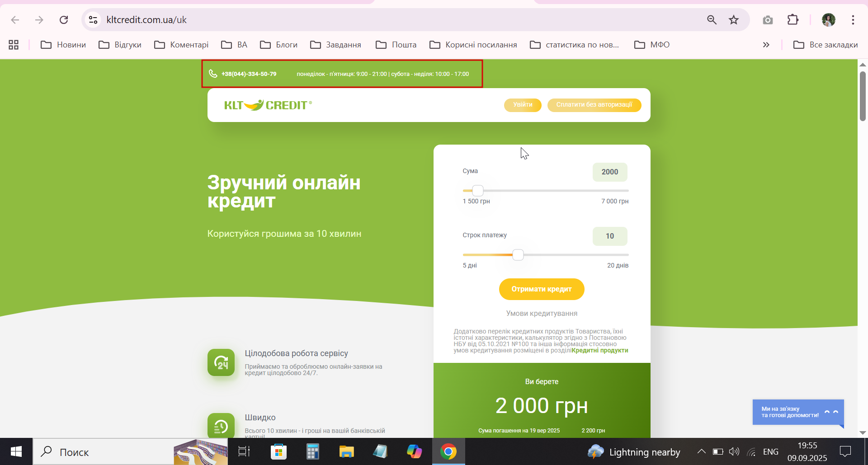
Task: Click the ENG language indicator
Action: pos(770,451)
